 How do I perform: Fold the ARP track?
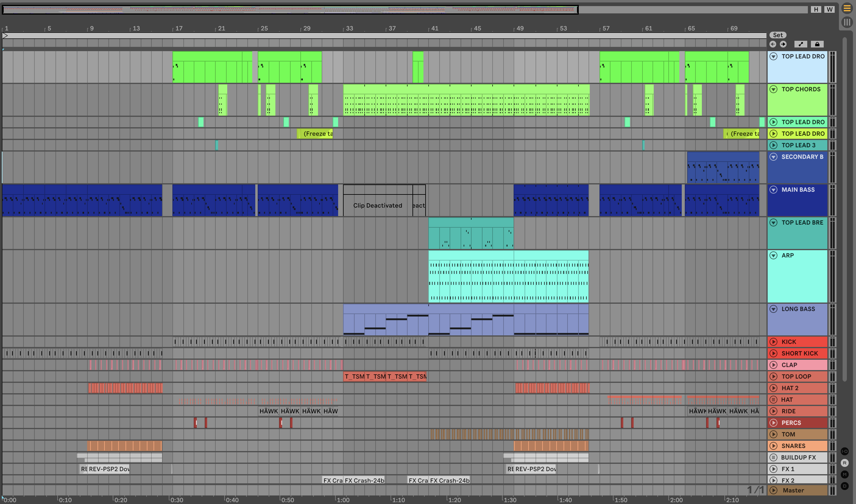tap(773, 255)
